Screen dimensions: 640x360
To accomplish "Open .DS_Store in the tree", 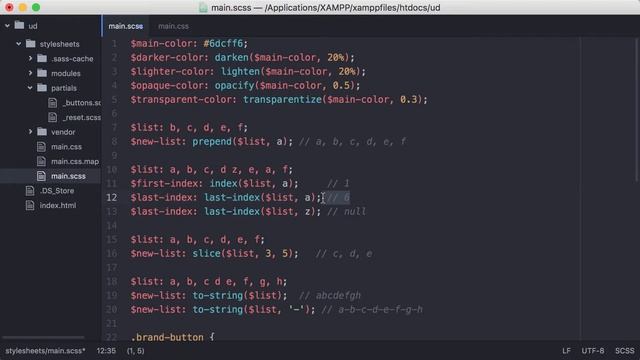I will click(57, 191).
